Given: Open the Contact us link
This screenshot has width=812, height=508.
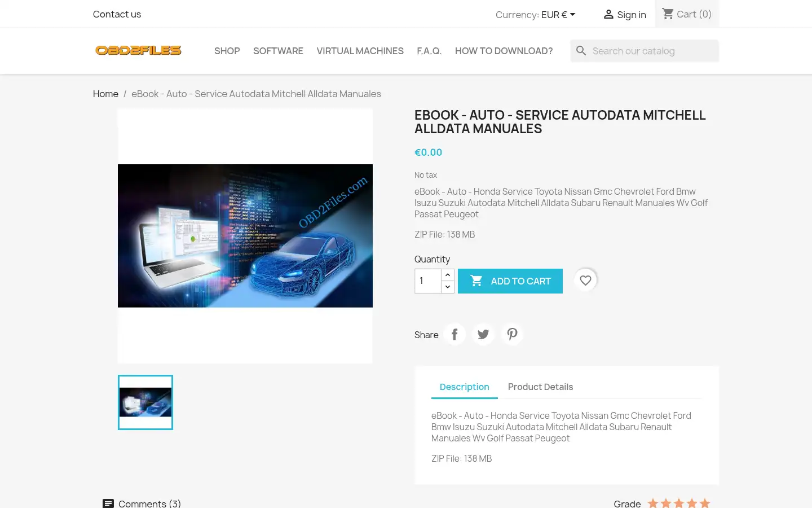Looking at the screenshot, I should tap(117, 14).
